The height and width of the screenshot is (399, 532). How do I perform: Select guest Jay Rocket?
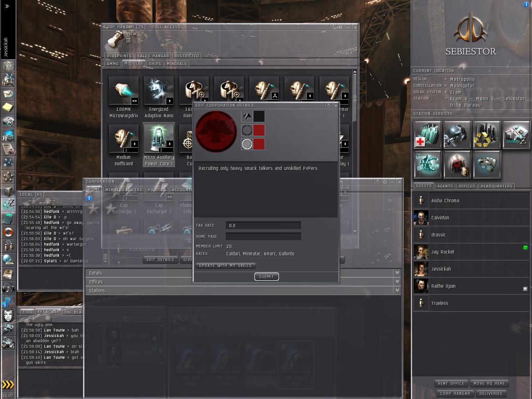pyautogui.click(x=471, y=252)
